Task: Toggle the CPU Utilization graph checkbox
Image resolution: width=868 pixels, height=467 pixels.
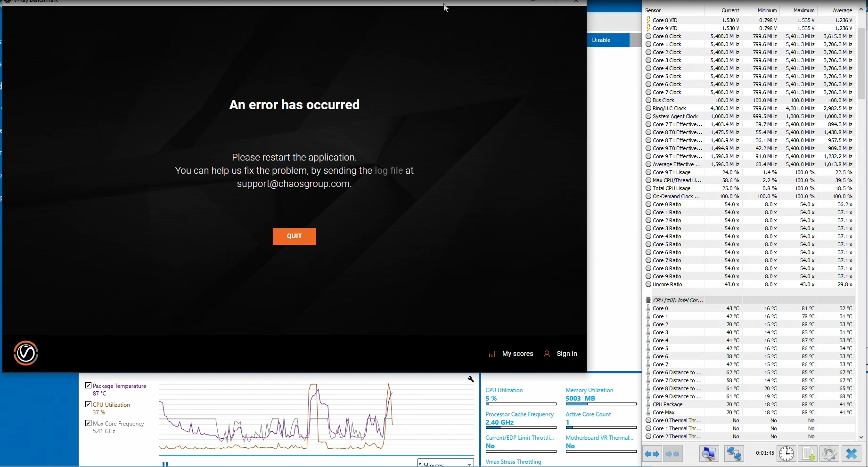Action: 88,404
